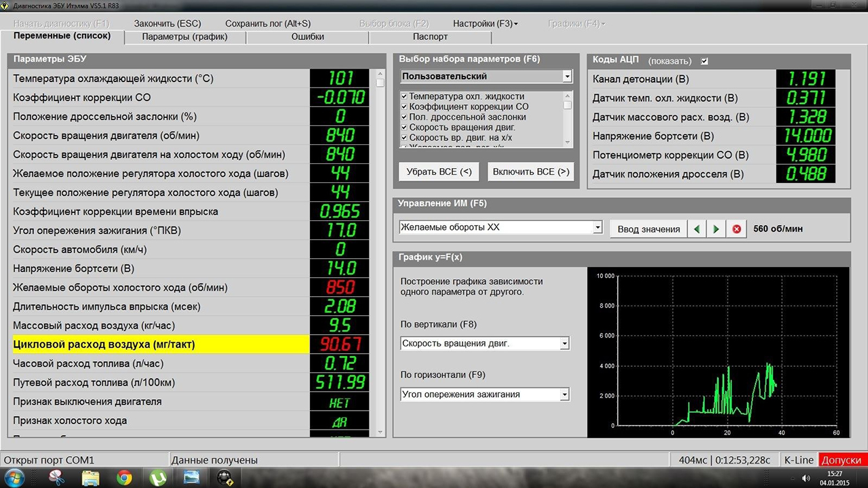Open Google Chrome from the taskbar
The width and height of the screenshot is (868, 488).
124,478
